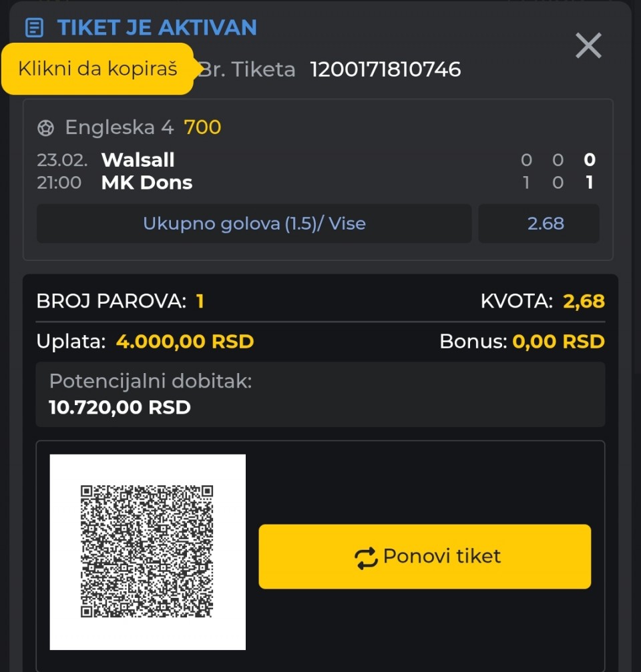This screenshot has width=641, height=672.
Task: Click the football icon beside Engleska 4
Action: (45, 127)
